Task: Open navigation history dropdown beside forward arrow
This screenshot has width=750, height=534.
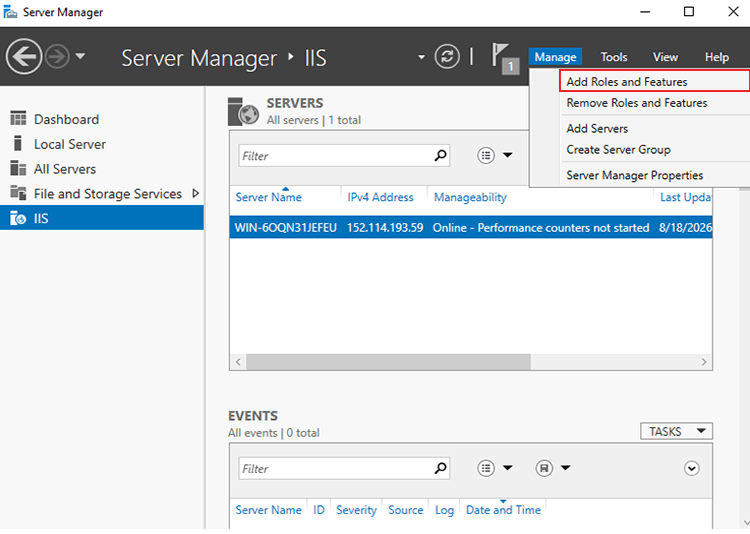Action: [x=80, y=56]
